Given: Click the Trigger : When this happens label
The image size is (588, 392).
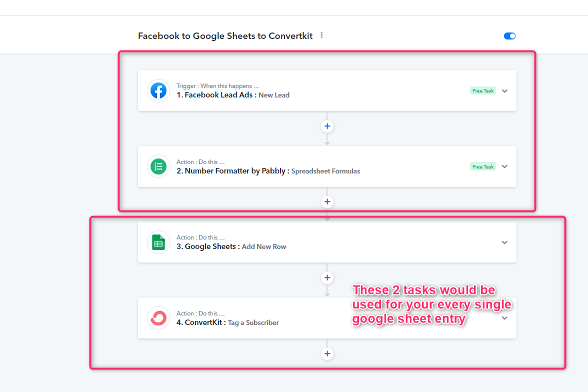Looking at the screenshot, I should coord(217,86).
